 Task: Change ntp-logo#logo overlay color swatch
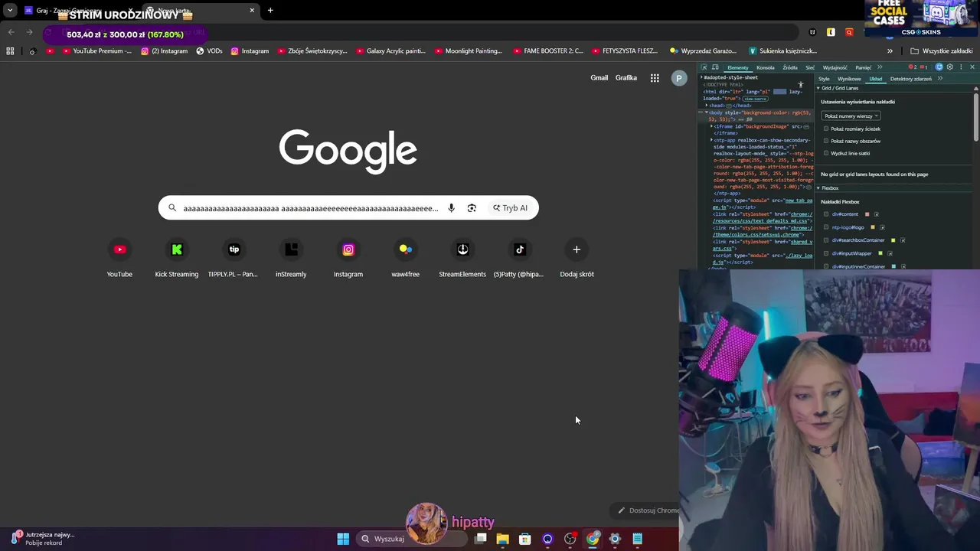coord(873,227)
